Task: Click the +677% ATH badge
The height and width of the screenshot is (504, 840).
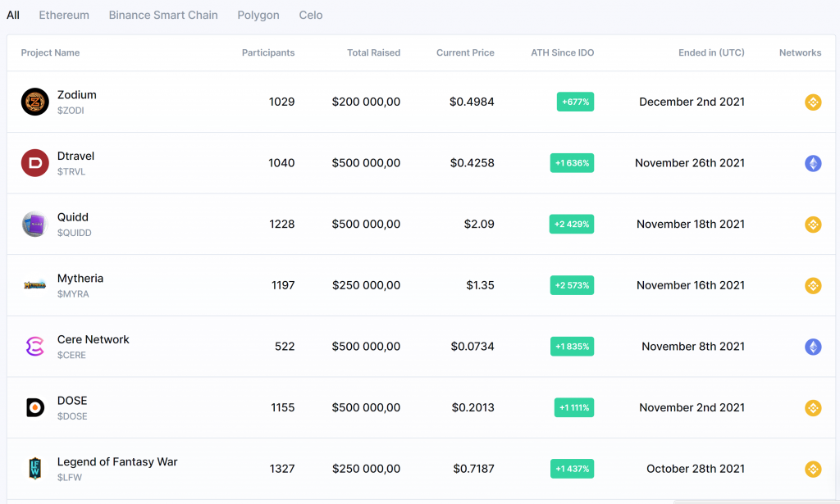Action: point(575,102)
